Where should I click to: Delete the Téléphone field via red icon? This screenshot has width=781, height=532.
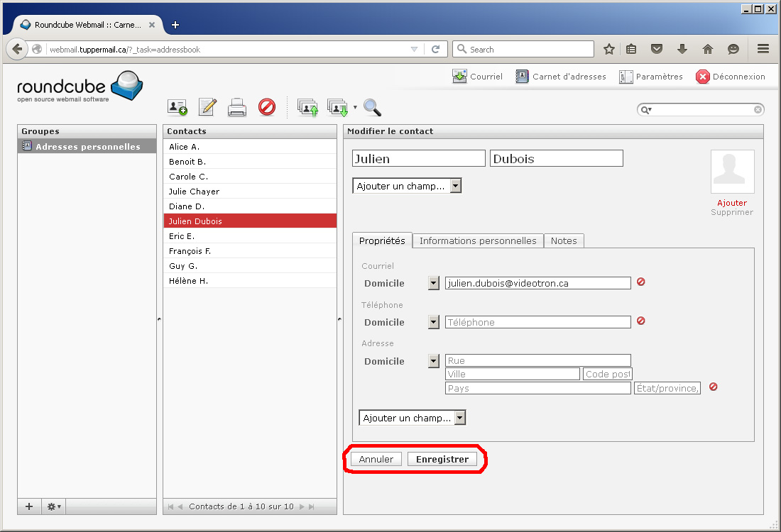coord(640,321)
